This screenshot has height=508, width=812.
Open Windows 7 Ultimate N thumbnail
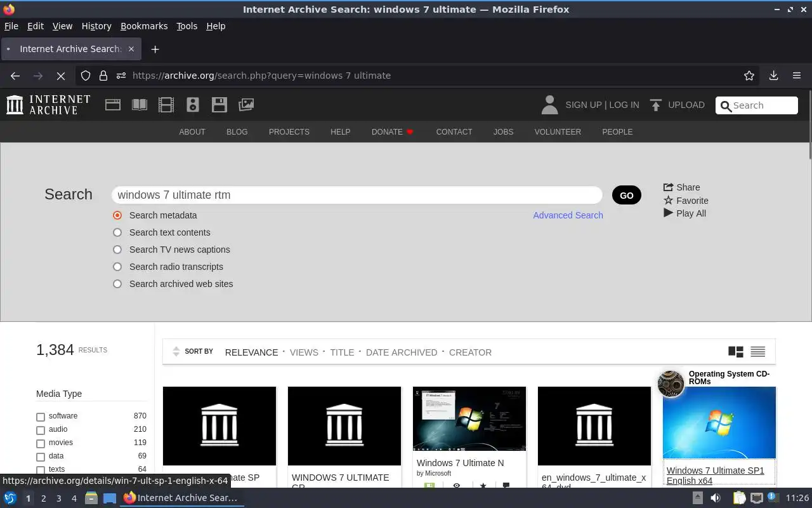point(469,418)
